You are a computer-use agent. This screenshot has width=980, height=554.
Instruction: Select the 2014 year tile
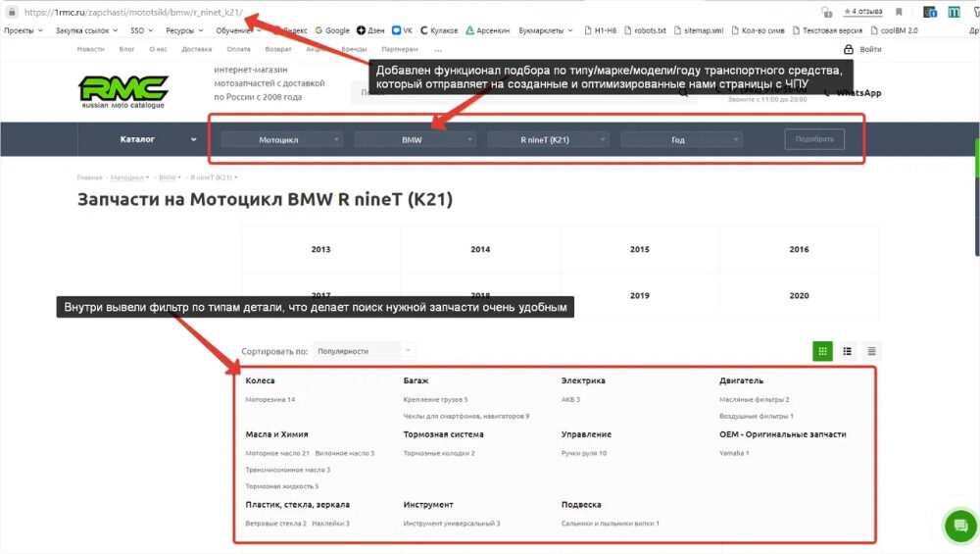pyautogui.click(x=480, y=249)
